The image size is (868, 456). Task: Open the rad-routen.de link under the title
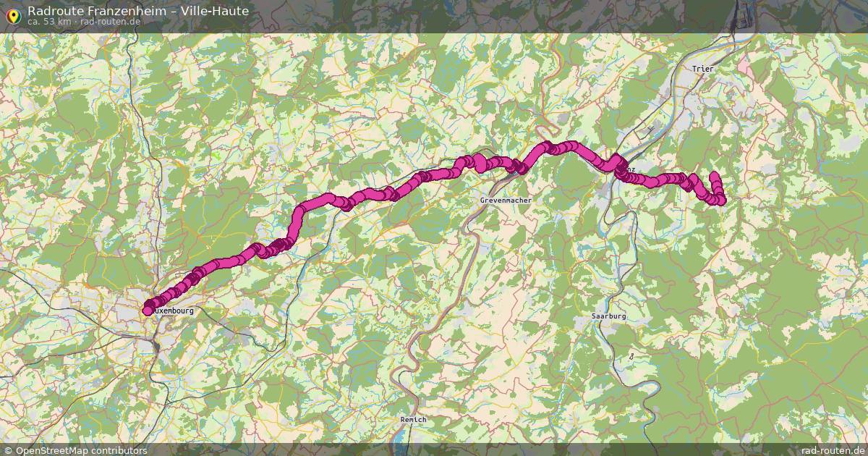click(x=110, y=22)
